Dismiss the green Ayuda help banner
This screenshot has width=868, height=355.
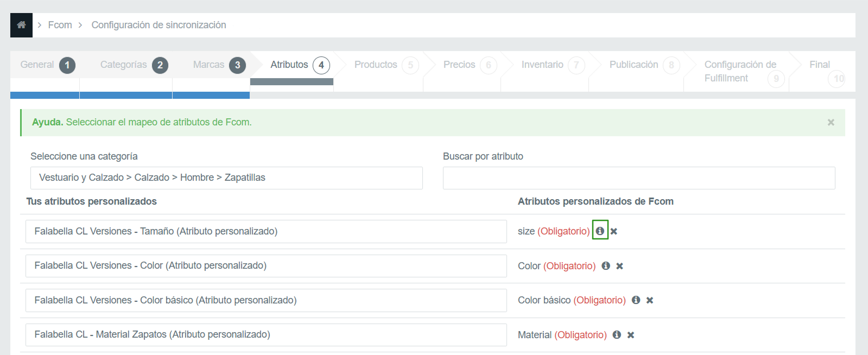pyautogui.click(x=831, y=123)
